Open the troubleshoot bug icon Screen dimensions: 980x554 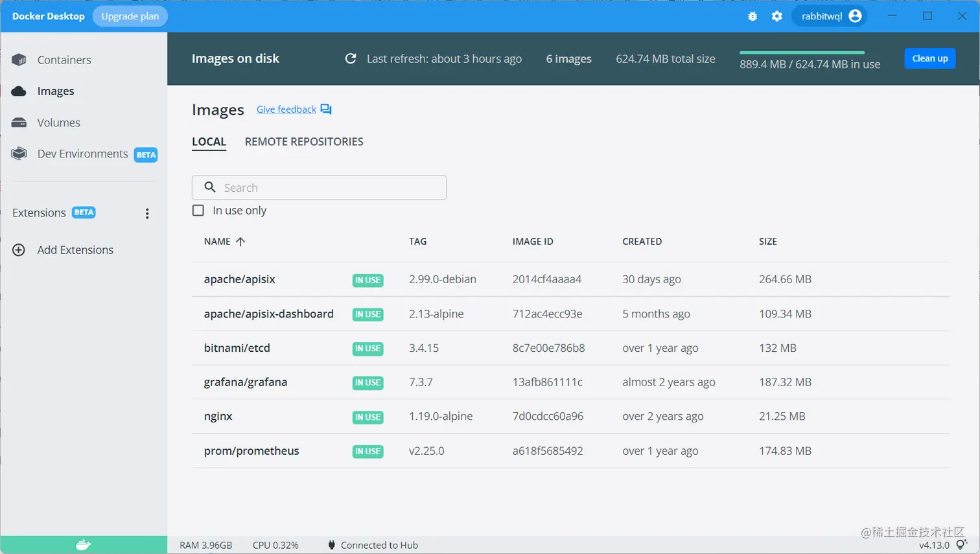point(752,16)
